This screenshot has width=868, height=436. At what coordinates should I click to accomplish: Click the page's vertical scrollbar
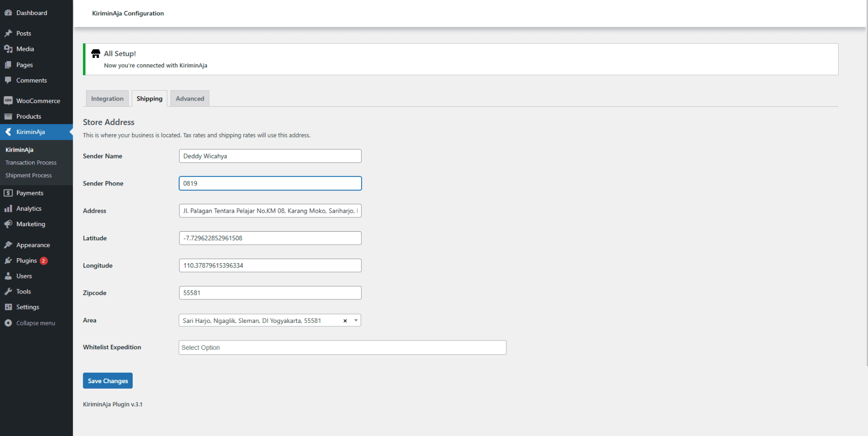[x=867, y=183]
